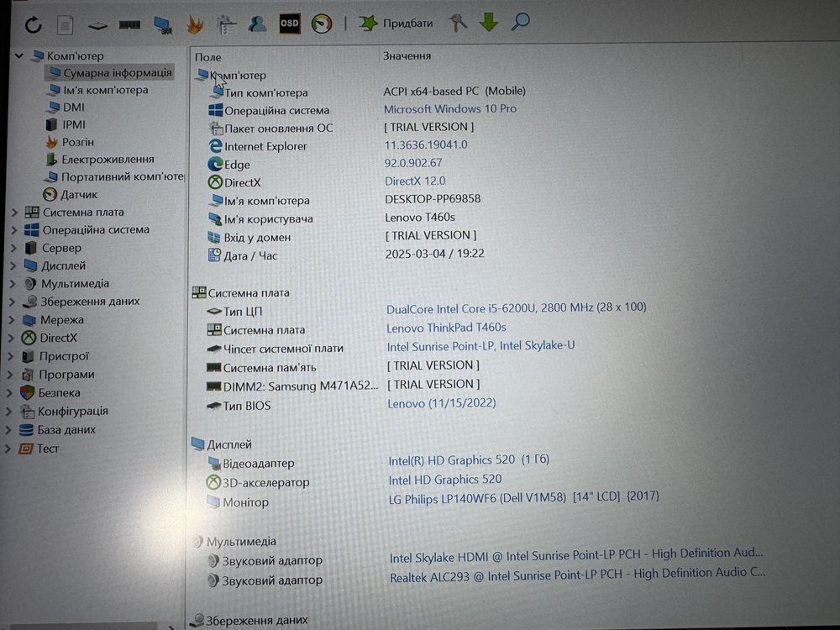840x630 pixels.
Task: Click the preferences checklist toolbar icon
Action: (226, 24)
